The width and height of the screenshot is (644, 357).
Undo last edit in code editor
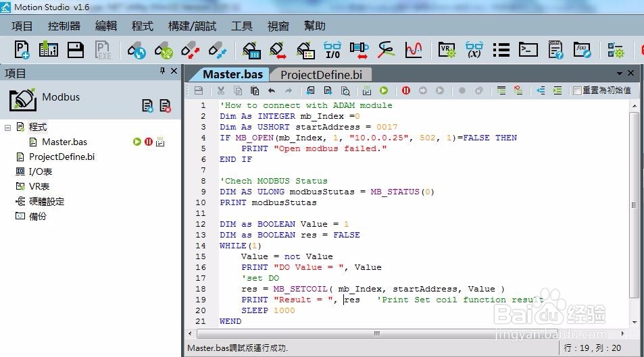[x=272, y=90]
